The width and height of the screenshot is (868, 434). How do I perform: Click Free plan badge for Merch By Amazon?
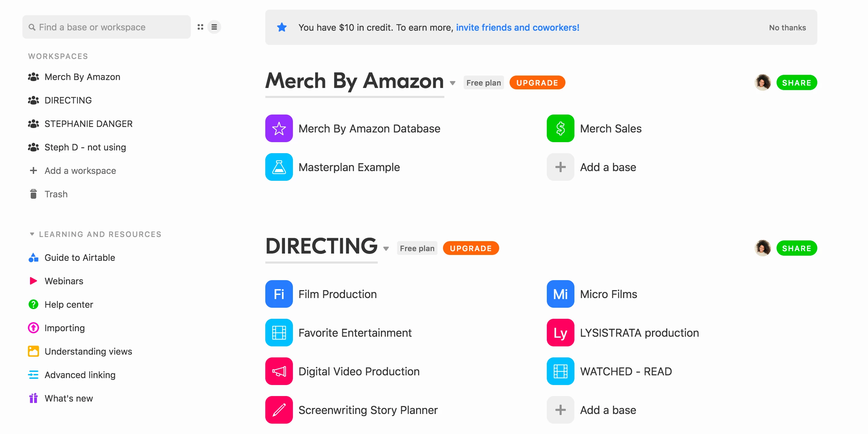(x=484, y=82)
